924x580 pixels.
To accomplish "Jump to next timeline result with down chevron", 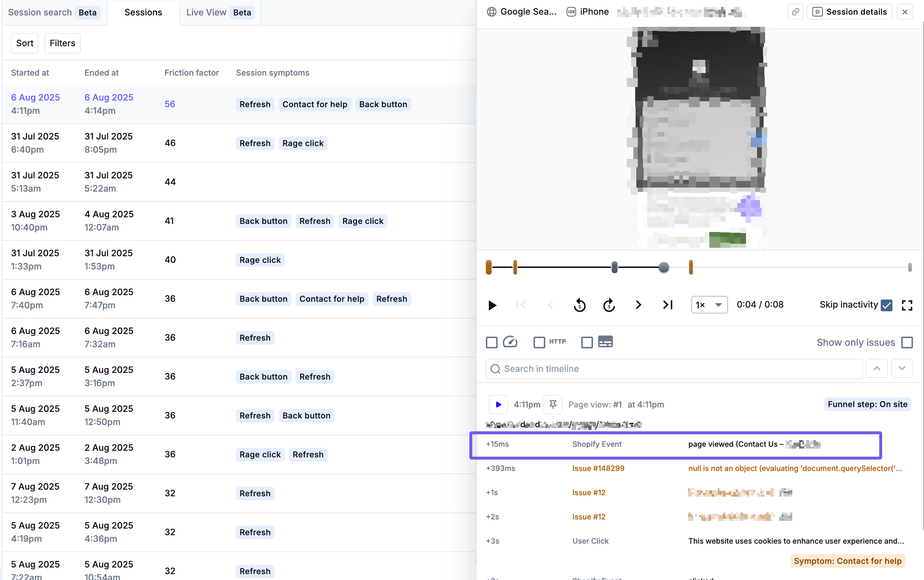I will [902, 368].
